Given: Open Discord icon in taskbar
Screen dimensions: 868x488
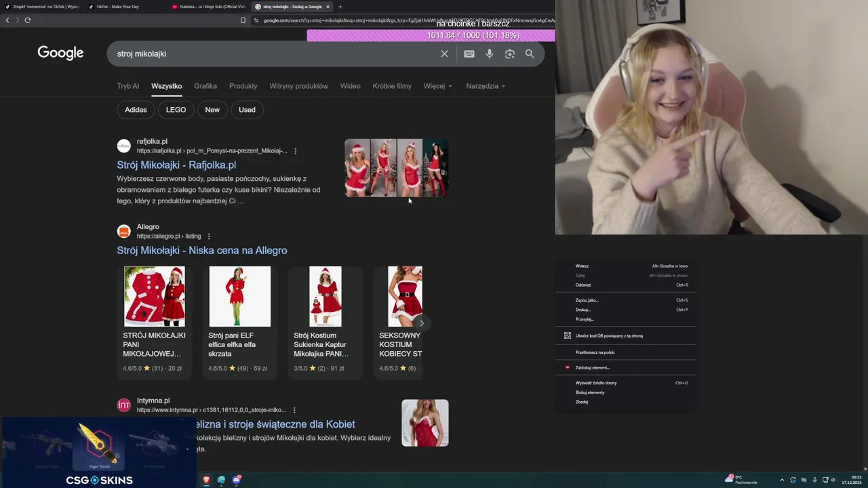Looking at the screenshot, I should (x=237, y=480).
